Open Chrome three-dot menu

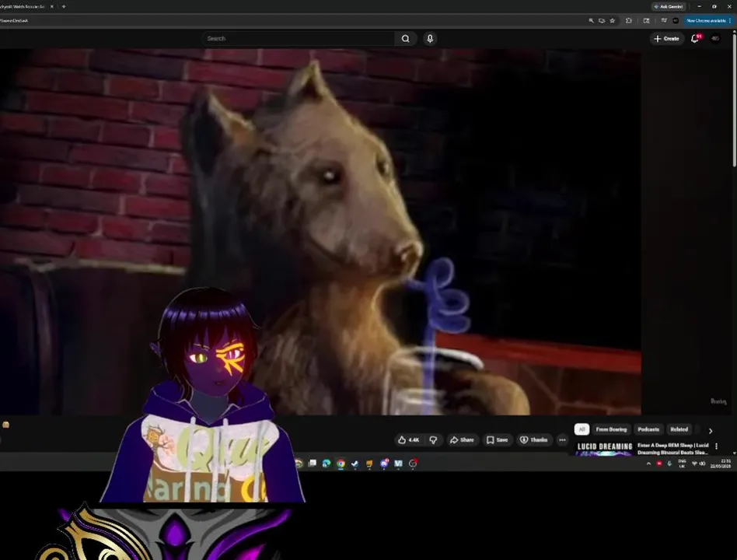click(x=730, y=21)
